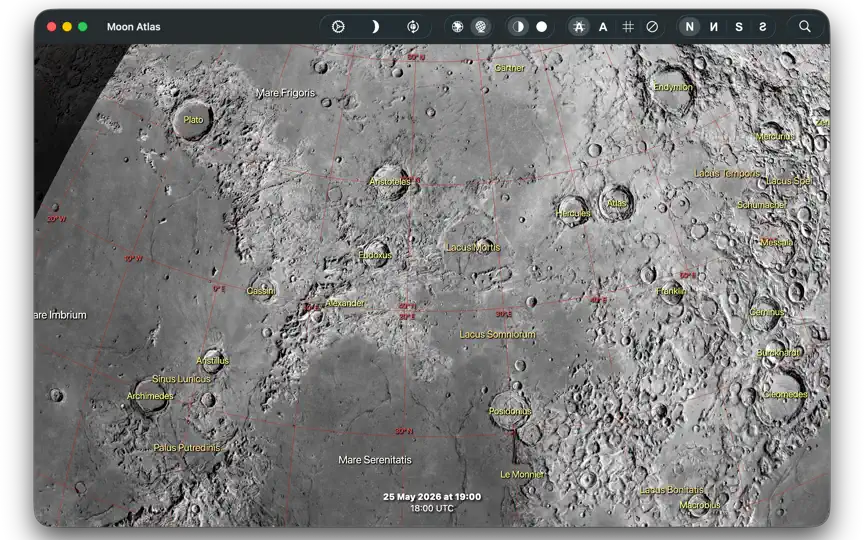Switch to the flat globe map view

click(x=457, y=26)
